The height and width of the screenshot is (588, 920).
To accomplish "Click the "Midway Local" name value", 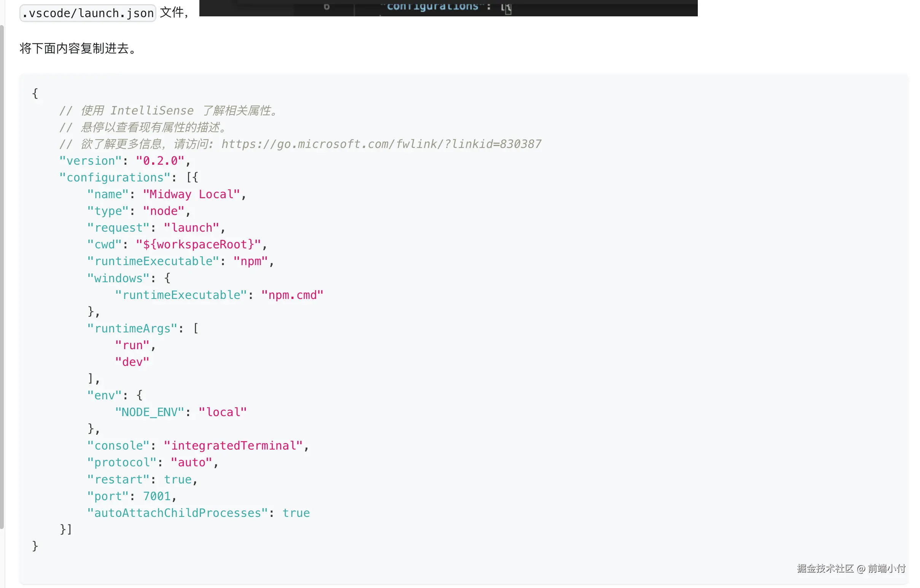I will click(x=191, y=194).
